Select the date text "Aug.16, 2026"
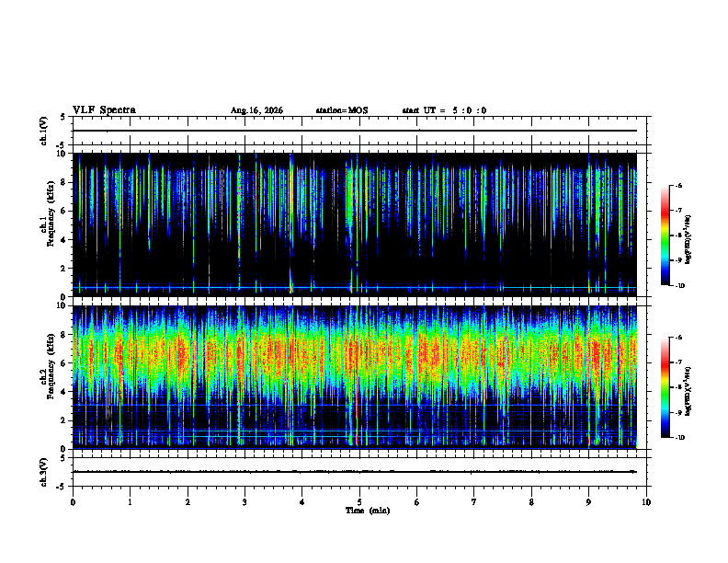The height and width of the screenshot is (563, 728). coord(256,110)
